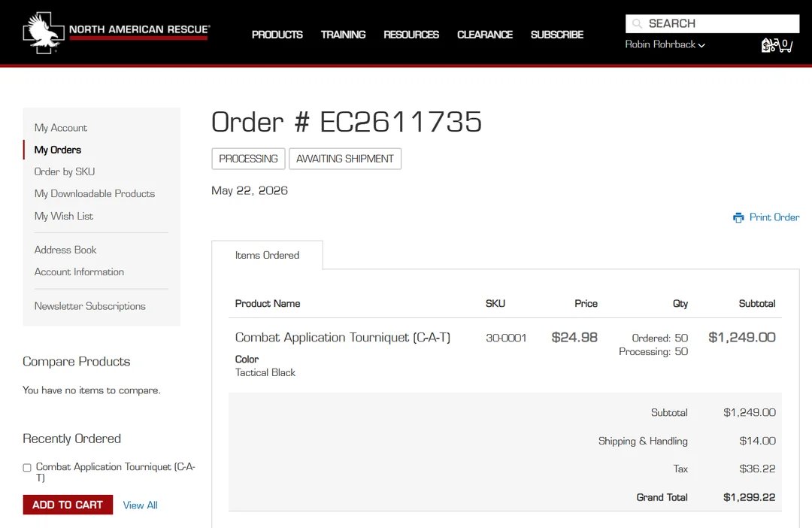Click the order date May 22, 2026

coord(249,191)
